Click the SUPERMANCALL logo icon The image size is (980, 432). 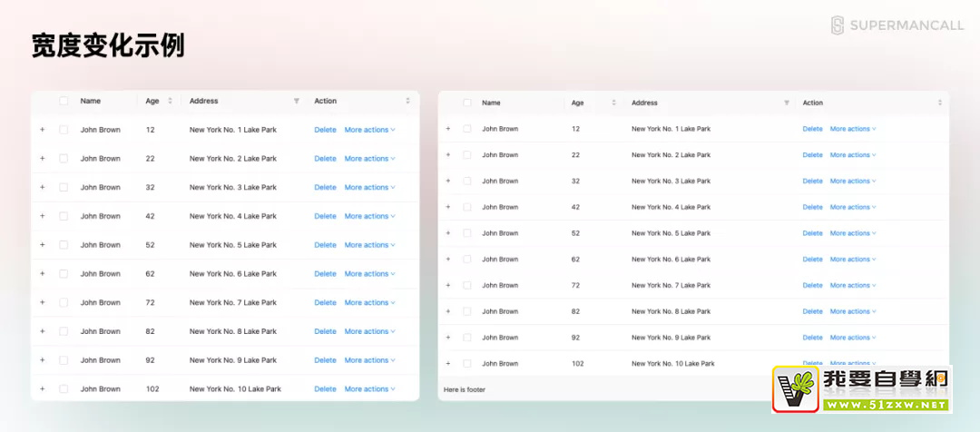pyautogui.click(x=838, y=25)
